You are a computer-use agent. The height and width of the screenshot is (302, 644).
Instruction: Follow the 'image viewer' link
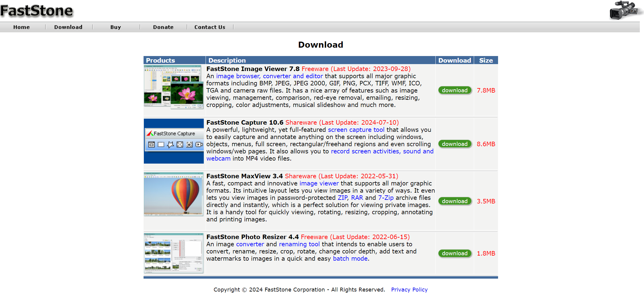click(319, 183)
